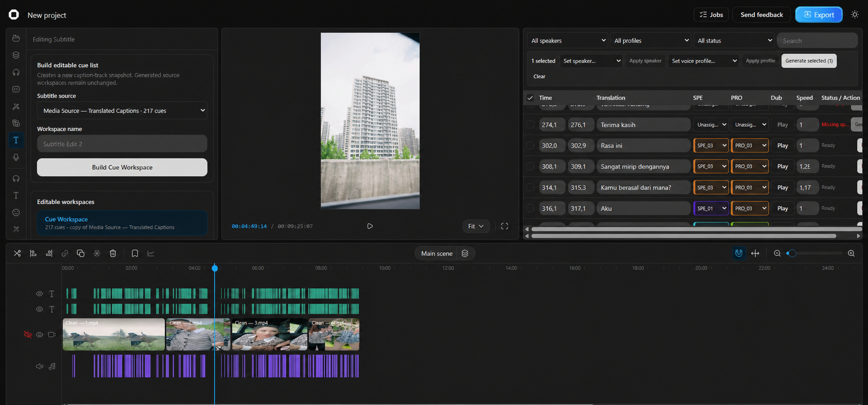The width and height of the screenshot is (868, 405).
Task: Click the link clips icon
Action: pos(65,253)
